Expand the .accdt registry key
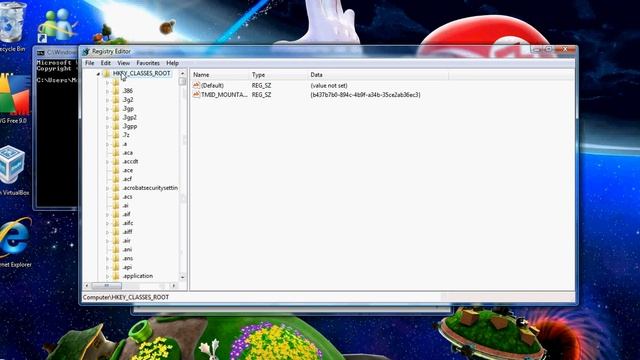Viewport: 640px width, 360px height. (x=107, y=162)
